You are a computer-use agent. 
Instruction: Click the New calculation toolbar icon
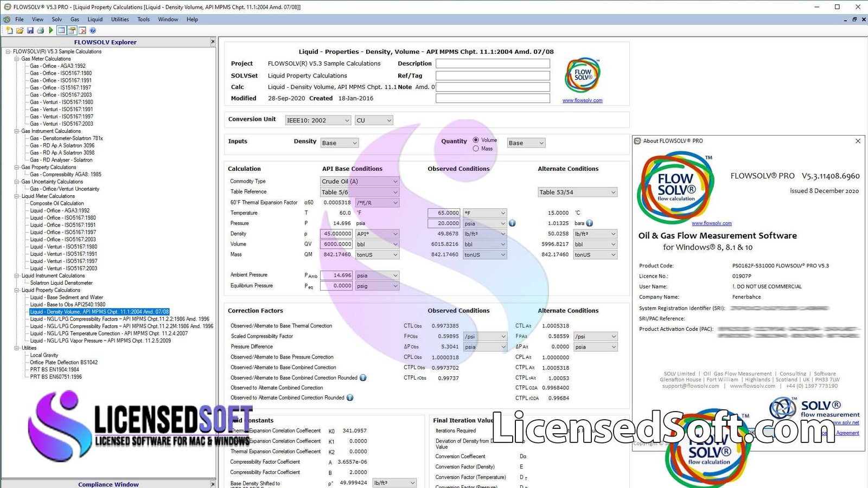click(9, 30)
